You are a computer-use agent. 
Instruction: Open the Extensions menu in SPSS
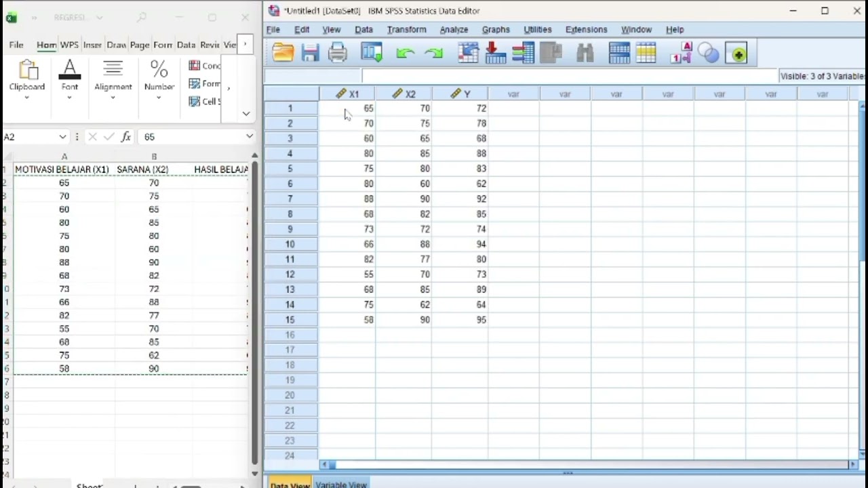(x=586, y=30)
